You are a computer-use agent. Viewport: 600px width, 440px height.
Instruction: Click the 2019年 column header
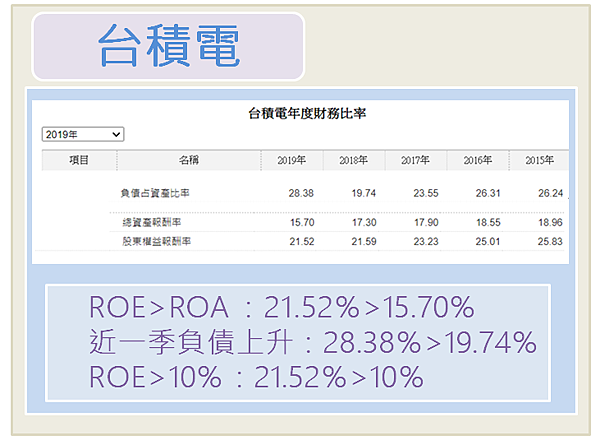(292, 160)
